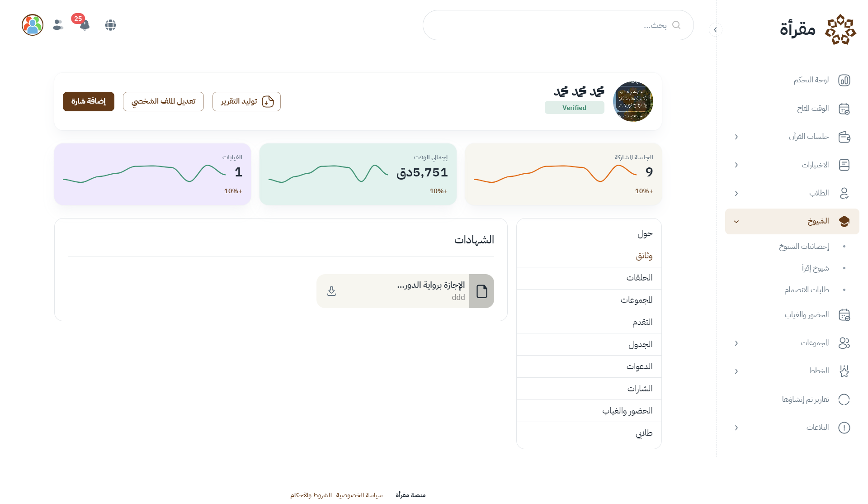868x504 pixels.
Task: Download the الإجازة certificate file
Action: tap(331, 291)
